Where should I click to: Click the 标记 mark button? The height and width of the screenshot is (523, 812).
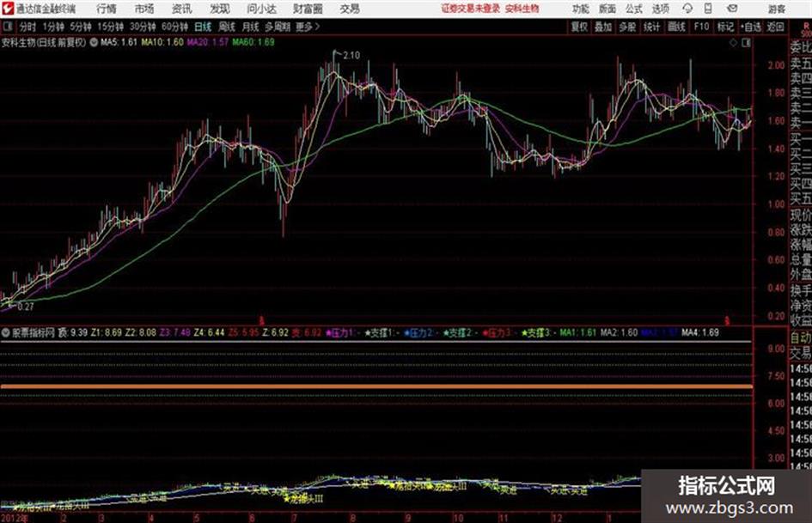[x=725, y=27]
